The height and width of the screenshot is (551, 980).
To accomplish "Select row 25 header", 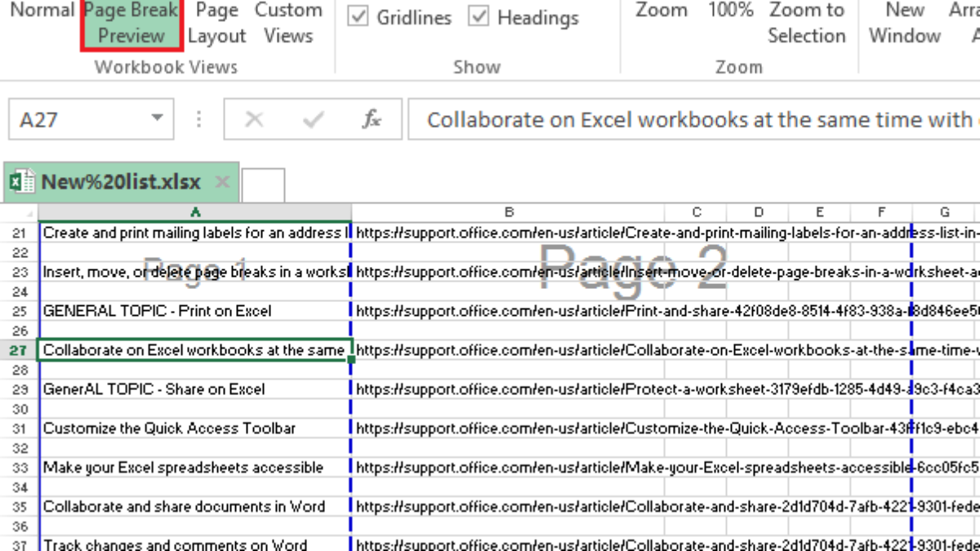I will pyautogui.click(x=20, y=311).
